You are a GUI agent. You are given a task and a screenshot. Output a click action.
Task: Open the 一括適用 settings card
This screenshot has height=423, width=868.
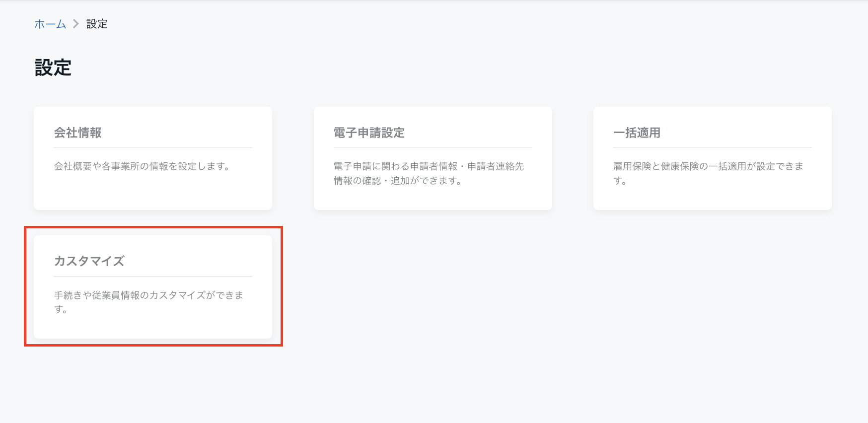[713, 158]
